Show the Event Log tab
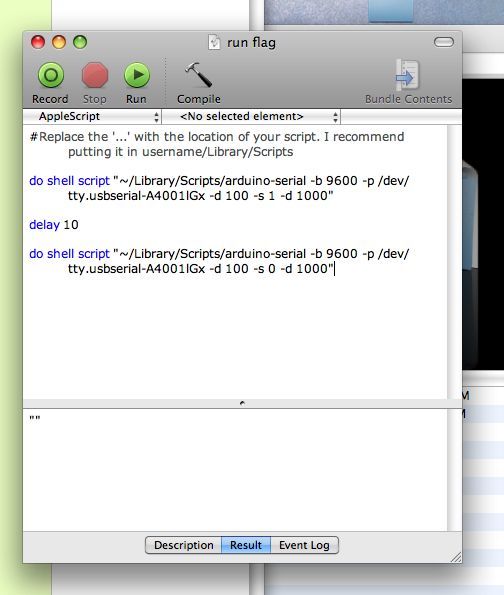Screen dimensions: 504x595 [304, 545]
